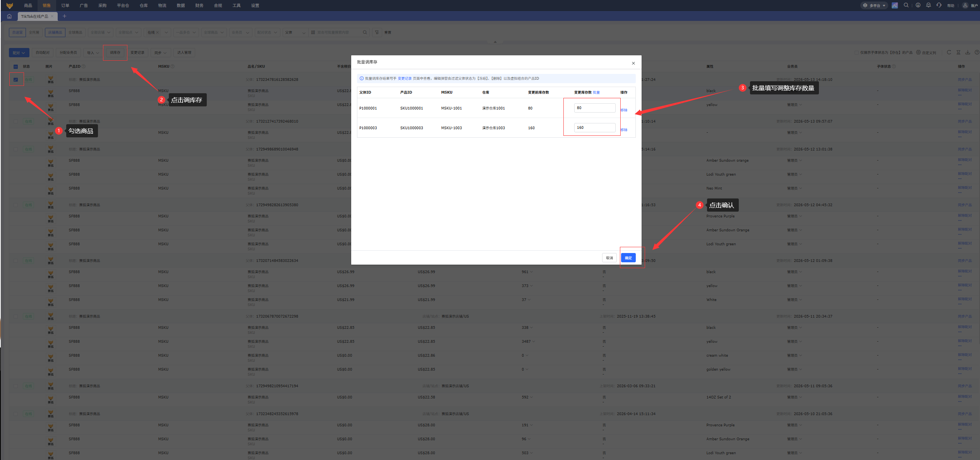Click the batch-search grid icon in search box
This screenshot has height=460, width=980.
click(x=313, y=32)
